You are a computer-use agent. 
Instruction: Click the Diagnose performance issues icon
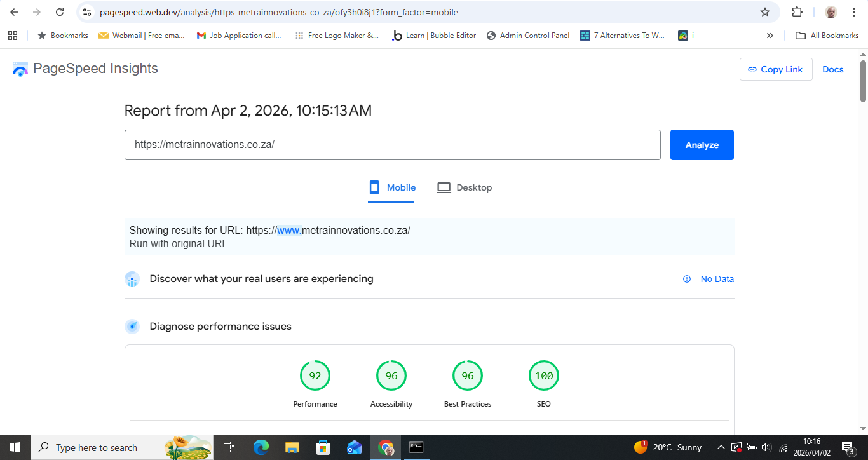(x=132, y=326)
